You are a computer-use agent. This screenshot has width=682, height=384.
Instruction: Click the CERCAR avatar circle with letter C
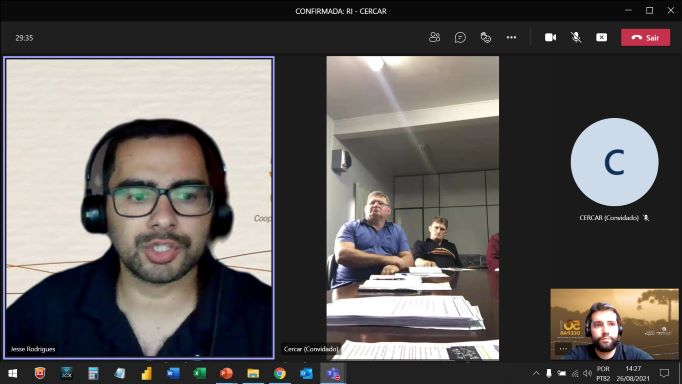point(614,162)
